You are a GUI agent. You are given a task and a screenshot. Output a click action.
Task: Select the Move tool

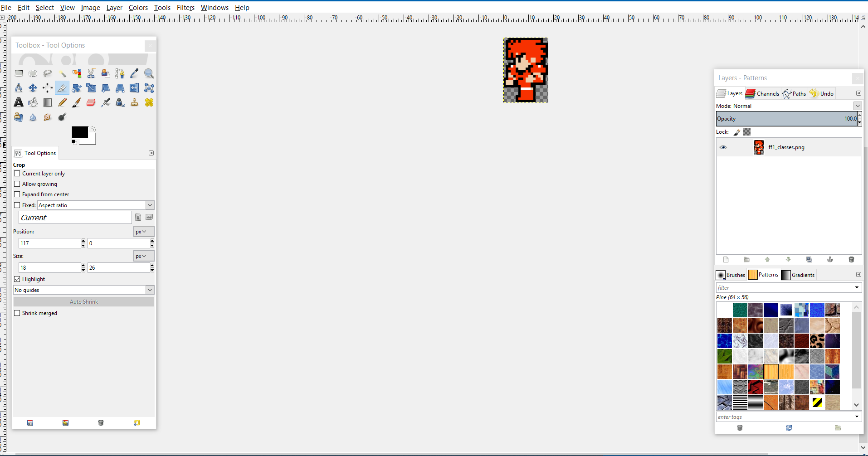click(33, 88)
